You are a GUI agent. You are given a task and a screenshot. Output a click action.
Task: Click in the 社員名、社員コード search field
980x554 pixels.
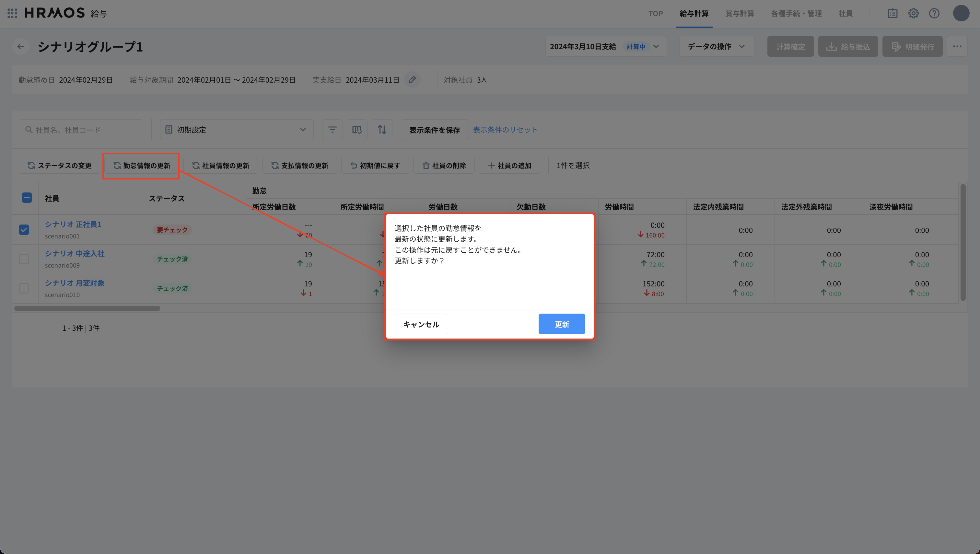(81, 129)
